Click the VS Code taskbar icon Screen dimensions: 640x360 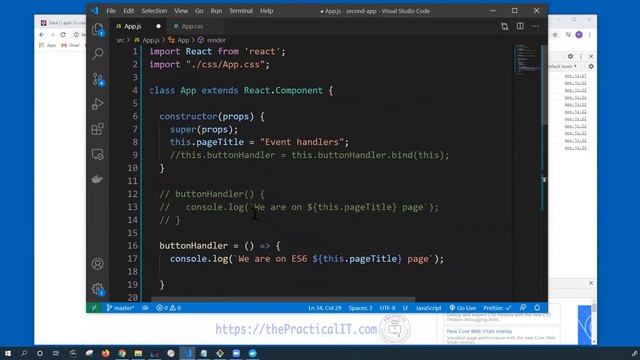pyautogui.click(x=187, y=353)
